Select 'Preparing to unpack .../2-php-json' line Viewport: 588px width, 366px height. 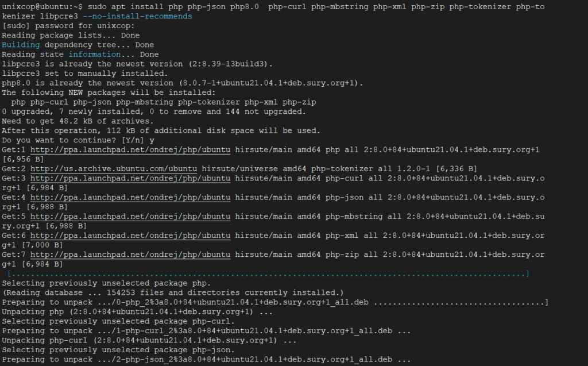pyautogui.click(x=206, y=360)
